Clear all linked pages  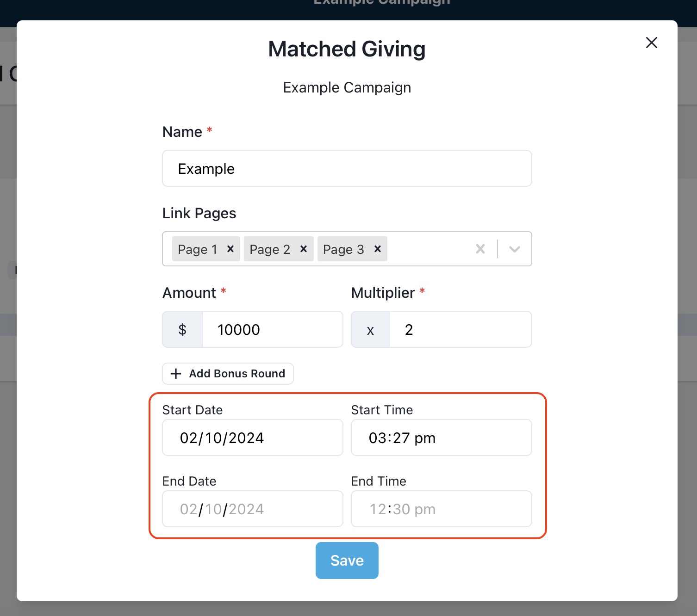pos(480,249)
